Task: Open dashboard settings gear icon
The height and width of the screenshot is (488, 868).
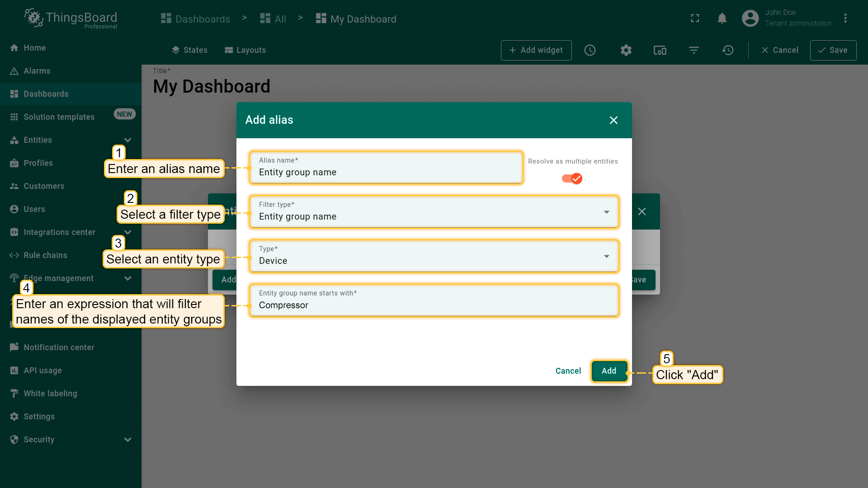Action: 626,50
